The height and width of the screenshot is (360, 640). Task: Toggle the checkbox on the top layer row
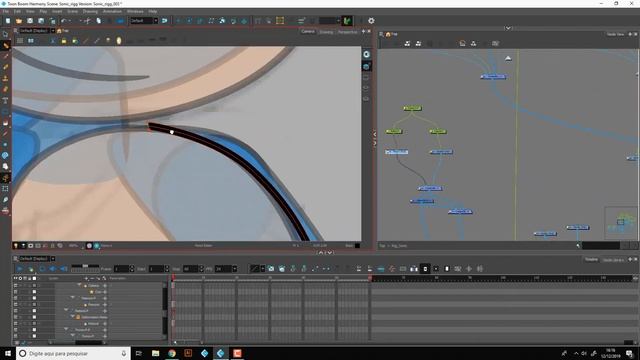pyautogui.click(x=34, y=286)
